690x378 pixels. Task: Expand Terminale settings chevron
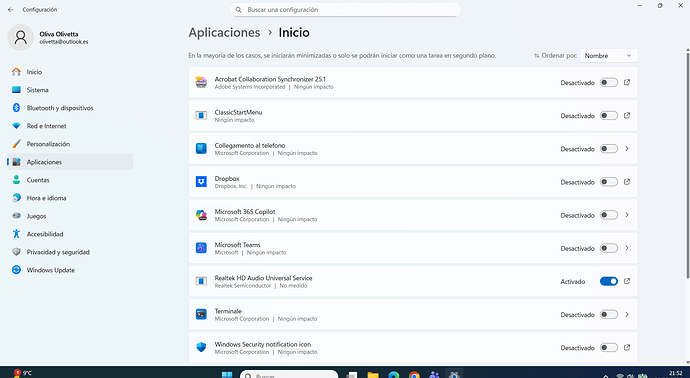point(627,314)
